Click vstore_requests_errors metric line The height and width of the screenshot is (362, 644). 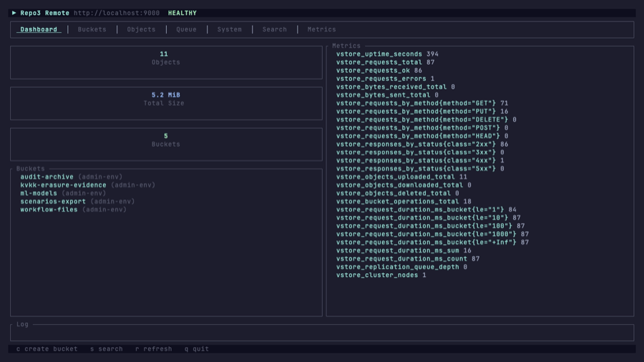(385, 79)
